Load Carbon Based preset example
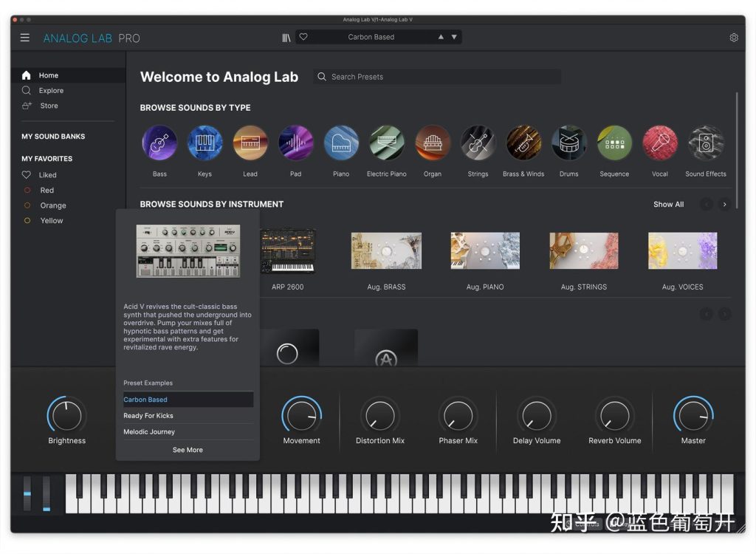 pyautogui.click(x=188, y=399)
